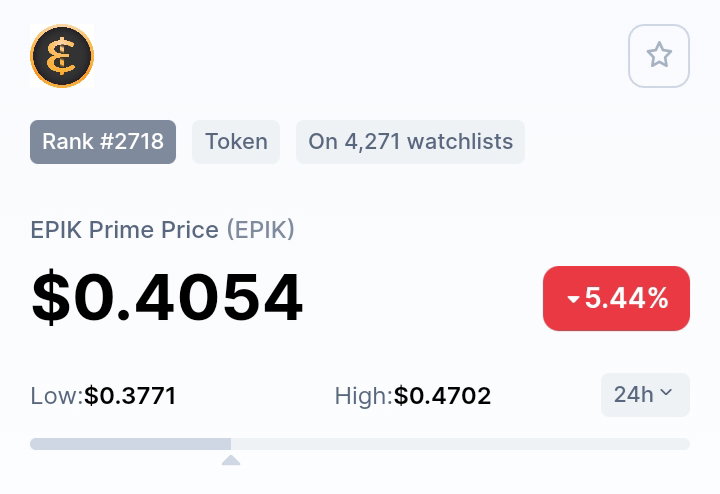
Task: Click the red -5.44% change badge
Action: tap(616, 298)
